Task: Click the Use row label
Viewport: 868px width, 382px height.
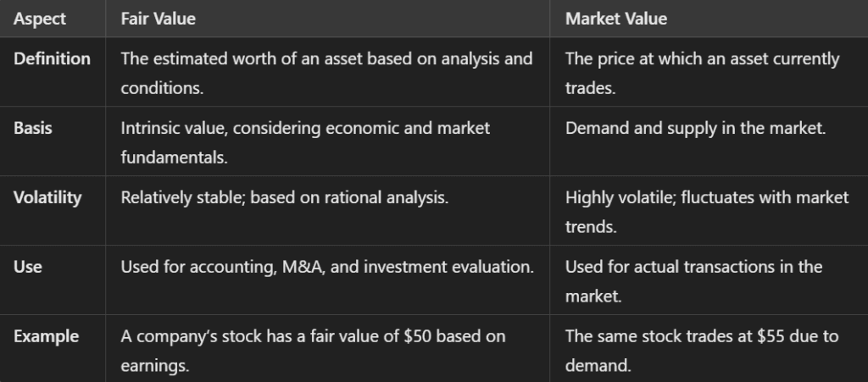Action: (x=28, y=267)
